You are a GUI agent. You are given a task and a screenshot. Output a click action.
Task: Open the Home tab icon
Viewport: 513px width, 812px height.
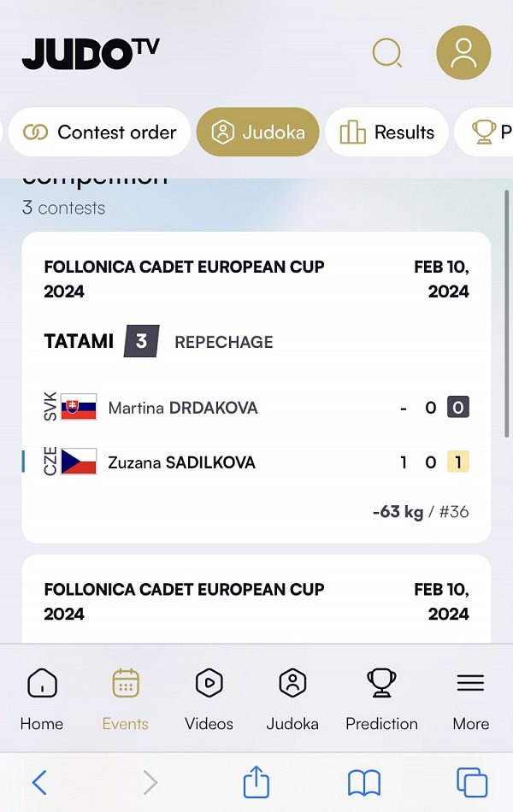tap(42, 684)
